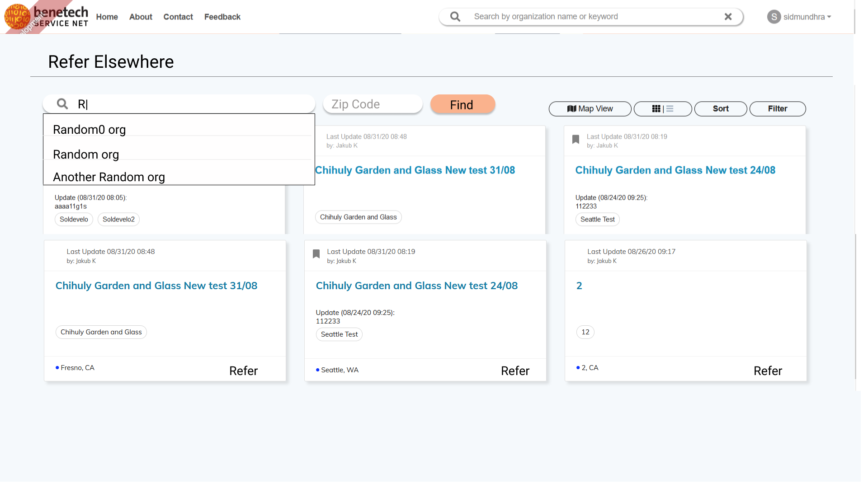Open the Feedback page
Image resolution: width=868 pixels, height=488 pixels.
pyautogui.click(x=222, y=17)
